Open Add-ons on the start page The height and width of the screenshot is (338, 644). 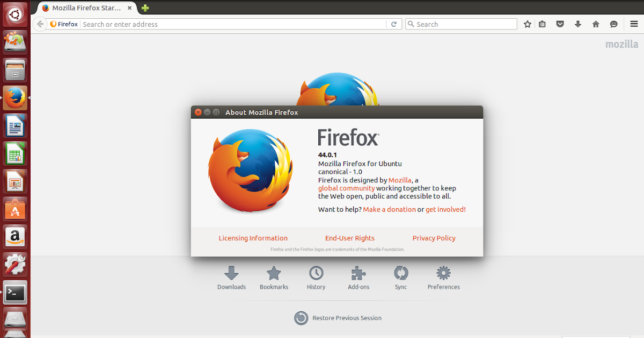358,278
